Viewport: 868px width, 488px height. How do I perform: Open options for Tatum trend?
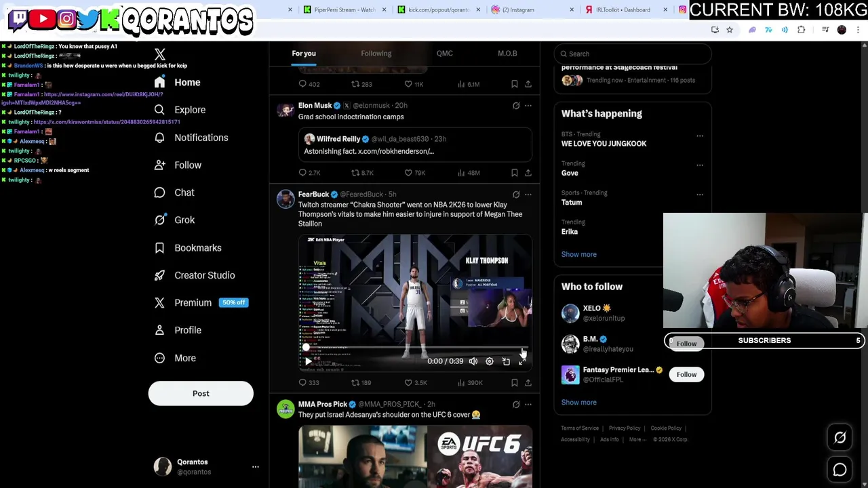click(700, 195)
